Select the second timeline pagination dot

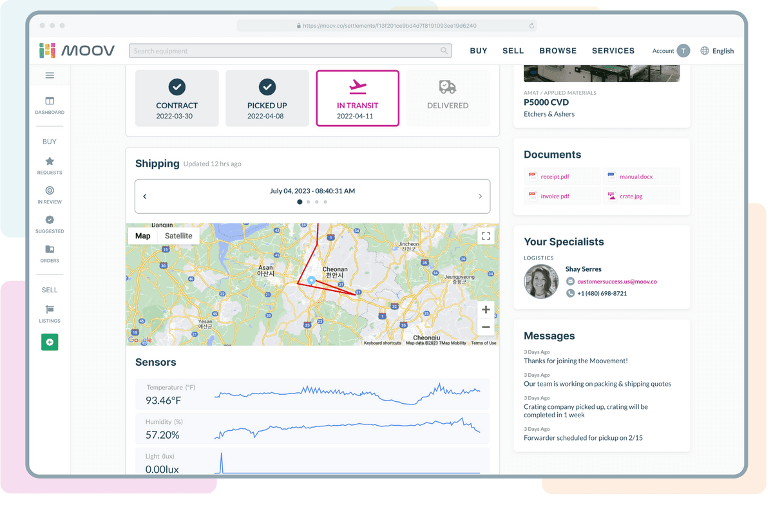309,202
